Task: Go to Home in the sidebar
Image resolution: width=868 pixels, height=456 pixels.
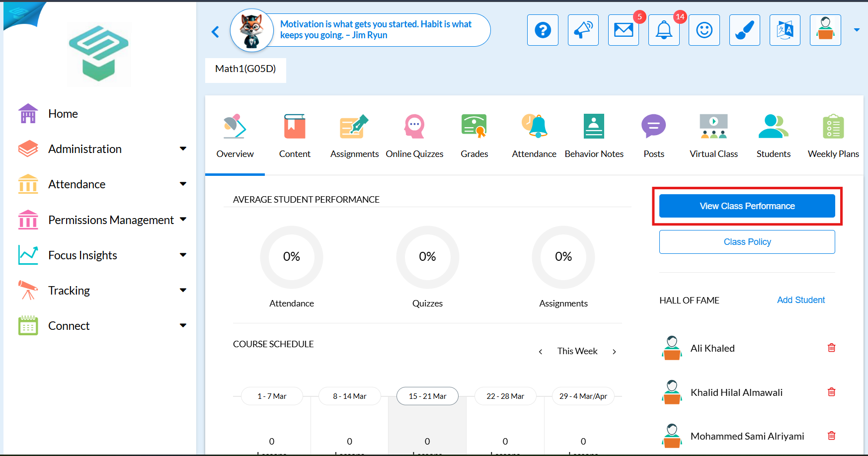Action: click(x=63, y=114)
